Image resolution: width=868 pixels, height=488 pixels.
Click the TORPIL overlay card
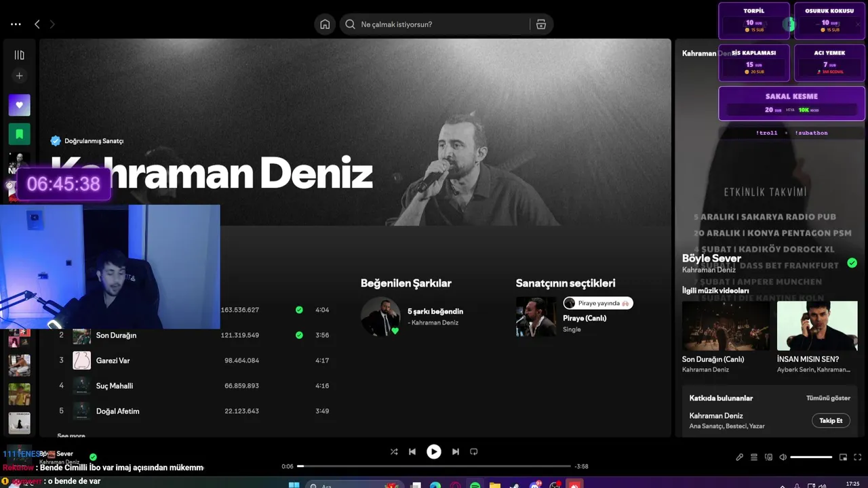[754, 20]
